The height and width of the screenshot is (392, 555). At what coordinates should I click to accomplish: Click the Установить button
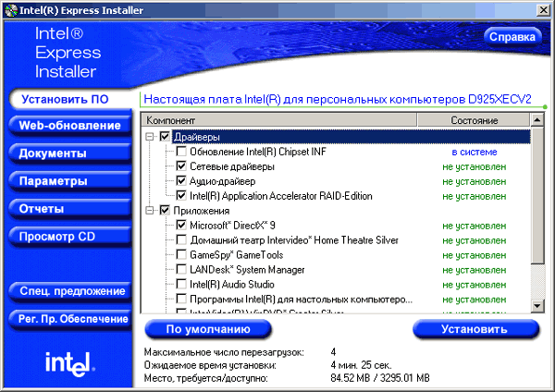pos(476,329)
